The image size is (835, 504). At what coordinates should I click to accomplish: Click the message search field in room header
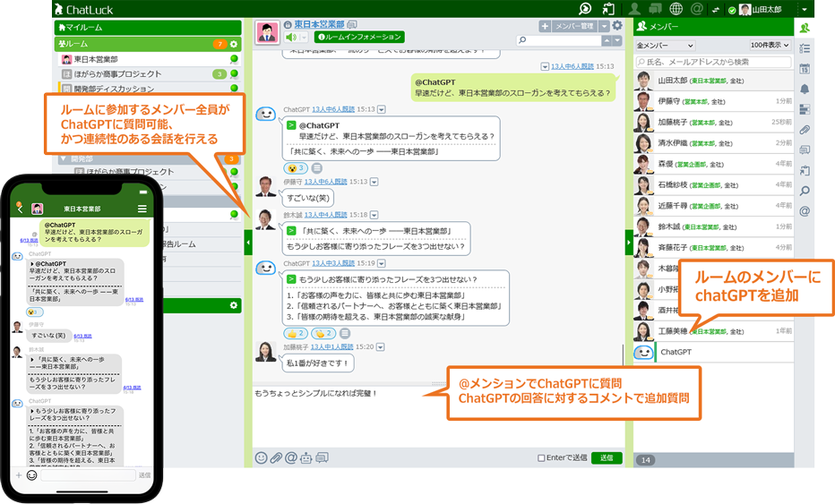(x=559, y=40)
